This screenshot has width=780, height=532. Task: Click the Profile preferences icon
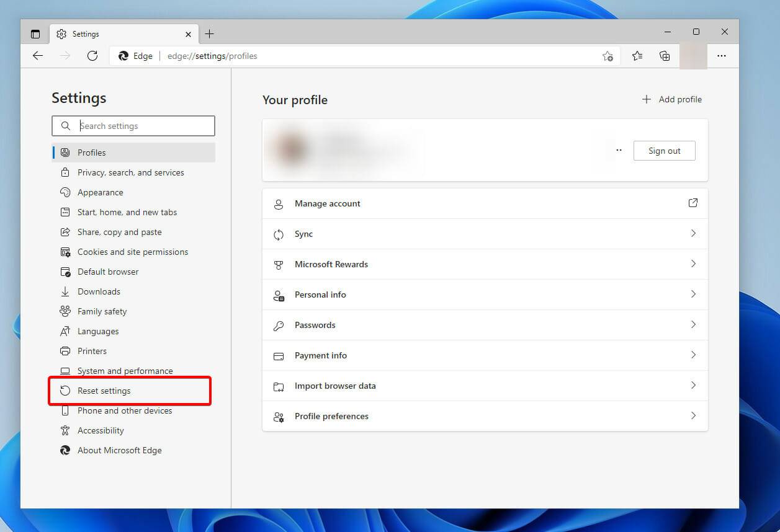279,417
